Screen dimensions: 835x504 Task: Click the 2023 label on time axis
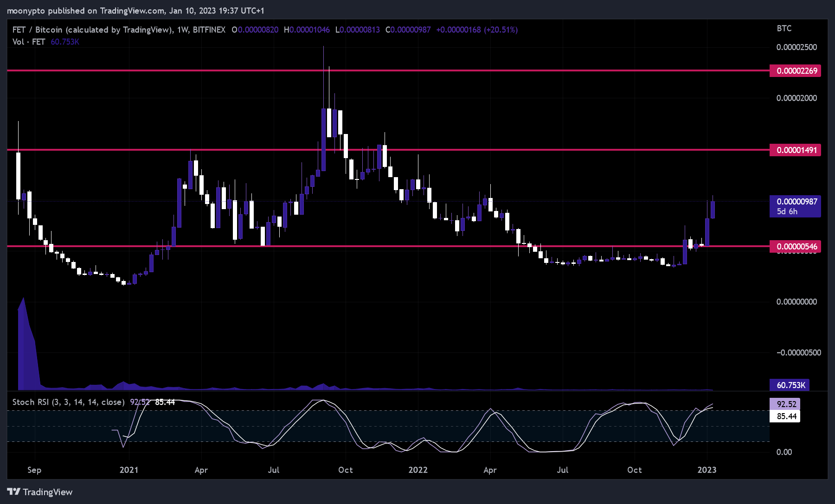(707, 470)
